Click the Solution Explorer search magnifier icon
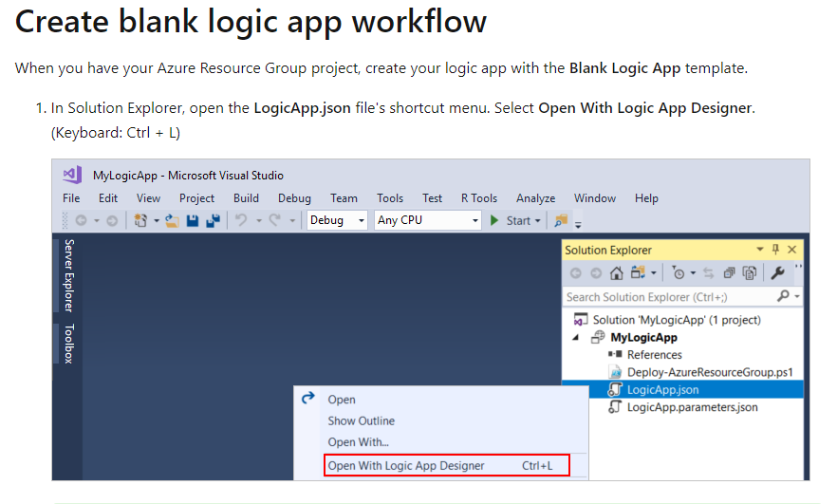 click(x=783, y=296)
